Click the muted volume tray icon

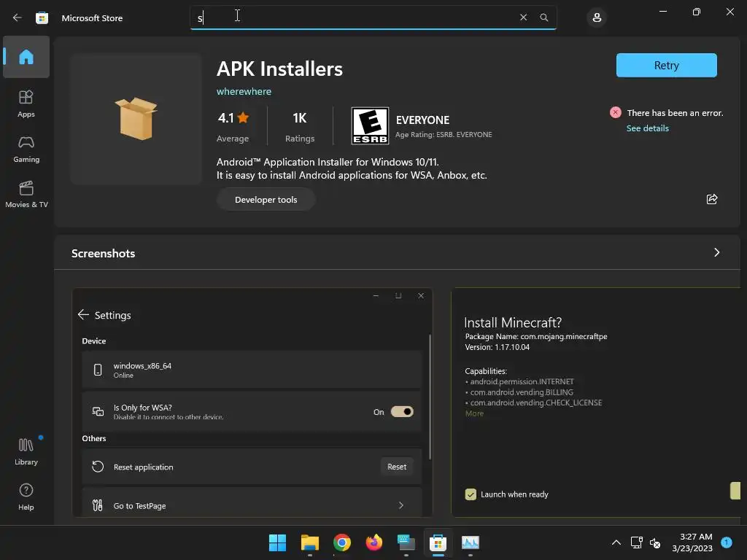click(655, 542)
